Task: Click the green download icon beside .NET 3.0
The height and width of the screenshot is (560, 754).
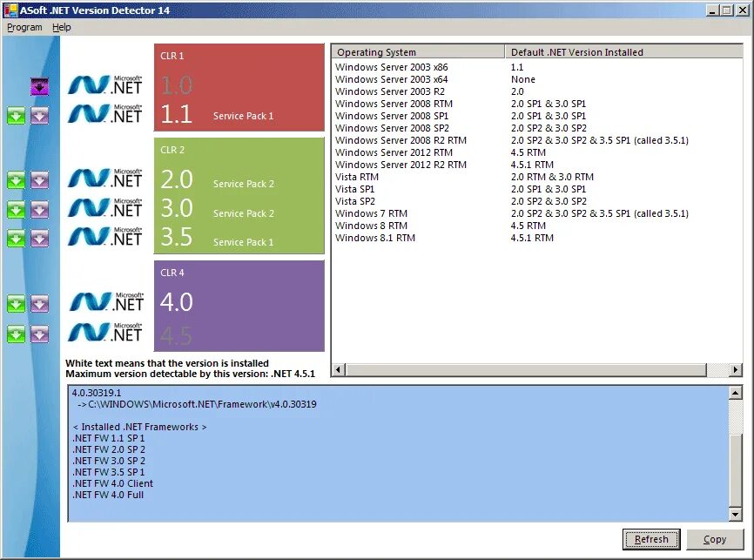Action: pyautogui.click(x=16, y=209)
